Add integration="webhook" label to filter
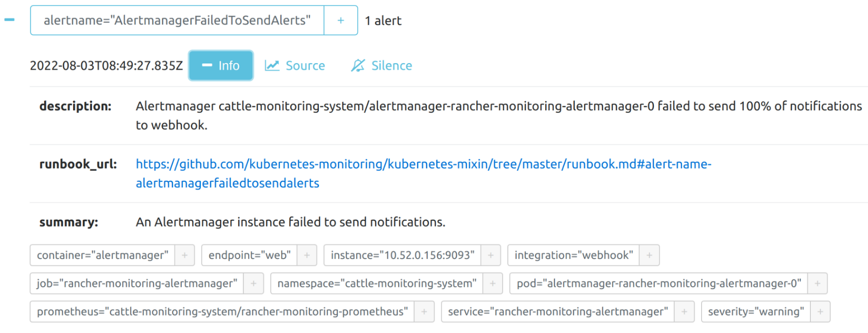Viewport: 868px width, 333px height. (649, 255)
